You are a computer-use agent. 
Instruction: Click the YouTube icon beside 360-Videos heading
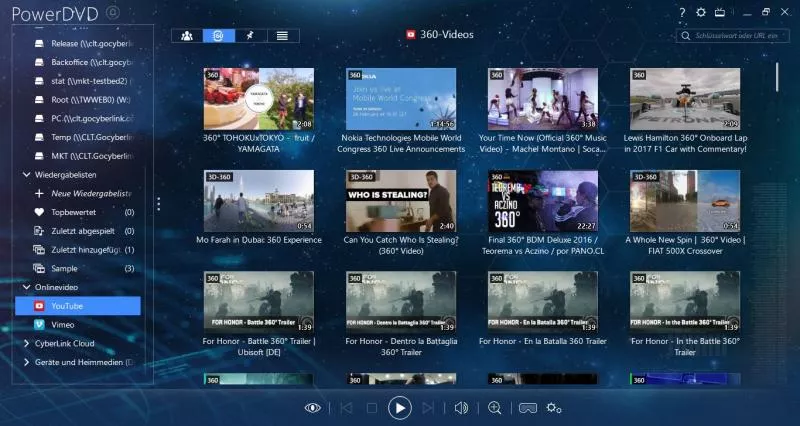[x=411, y=35]
